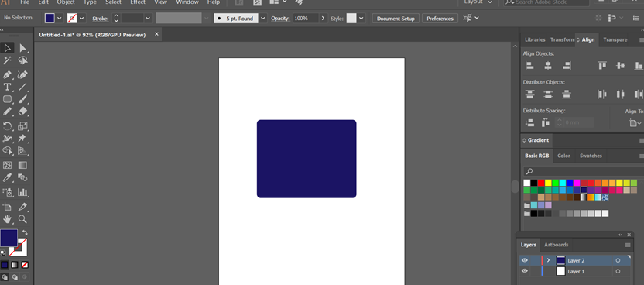Switch to the Libraries tab
644x285 pixels.
[535, 39]
